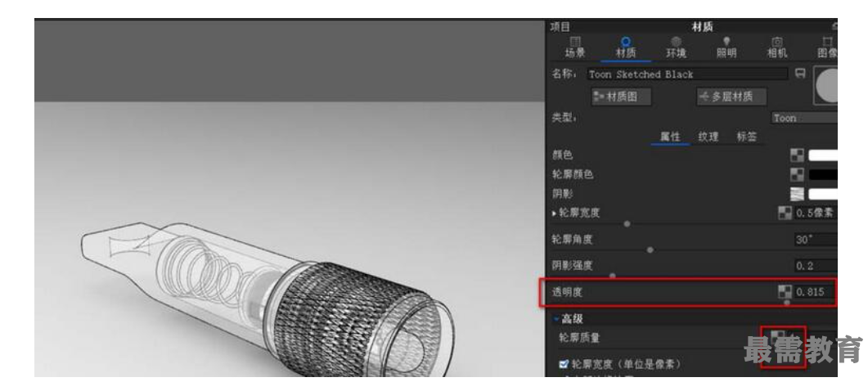Click the texture icon for 轮廓宽度
The height and width of the screenshot is (382, 868).
pos(785,213)
